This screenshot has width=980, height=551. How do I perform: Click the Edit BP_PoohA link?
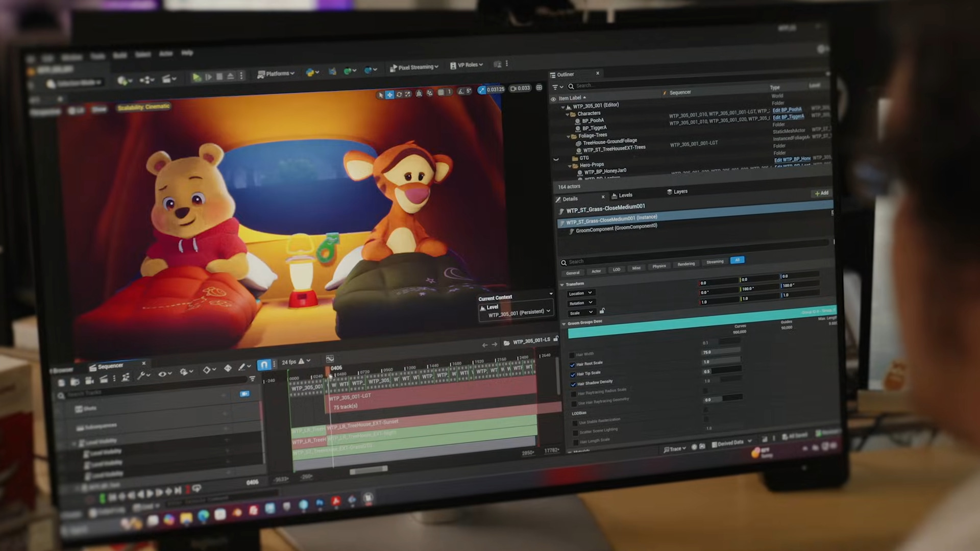coord(787,110)
